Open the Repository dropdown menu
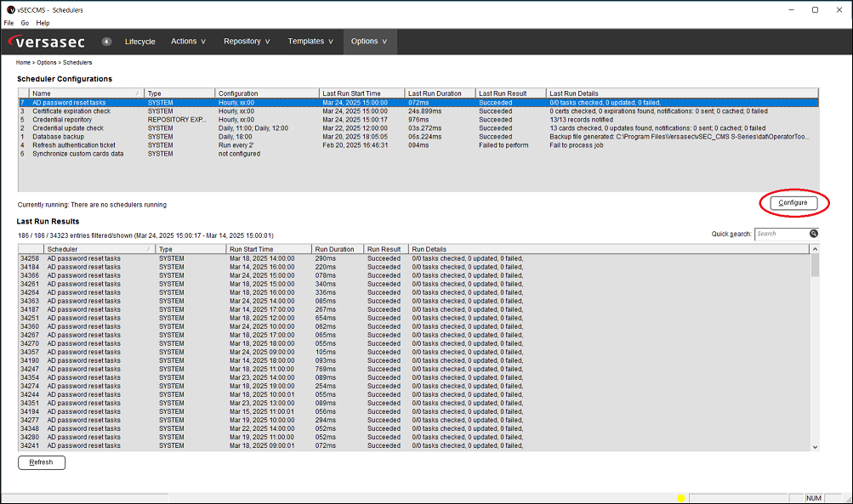Image resolution: width=853 pixels, height=504 pixels. coord(247,42)
